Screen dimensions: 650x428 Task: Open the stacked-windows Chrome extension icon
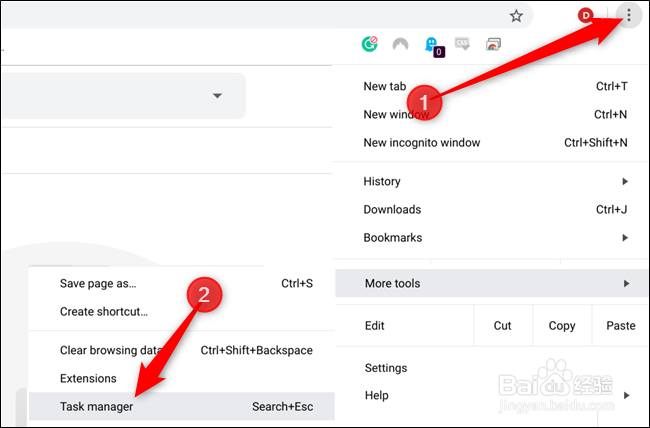(x=493, y=44)
